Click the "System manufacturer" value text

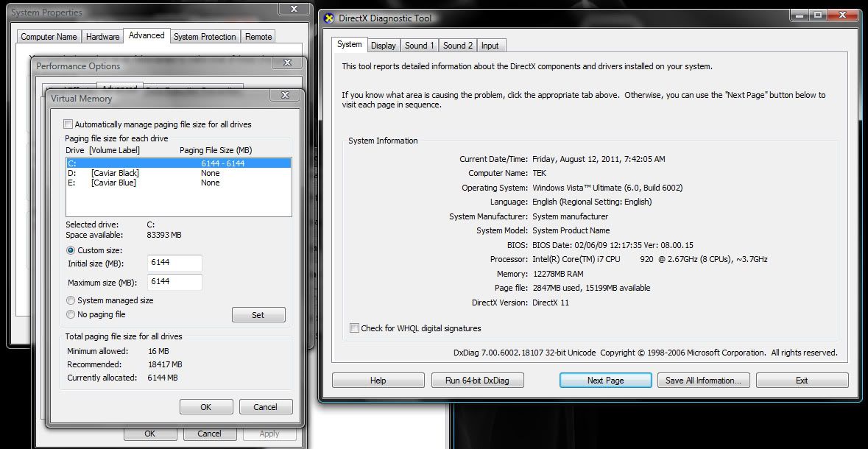570,216
